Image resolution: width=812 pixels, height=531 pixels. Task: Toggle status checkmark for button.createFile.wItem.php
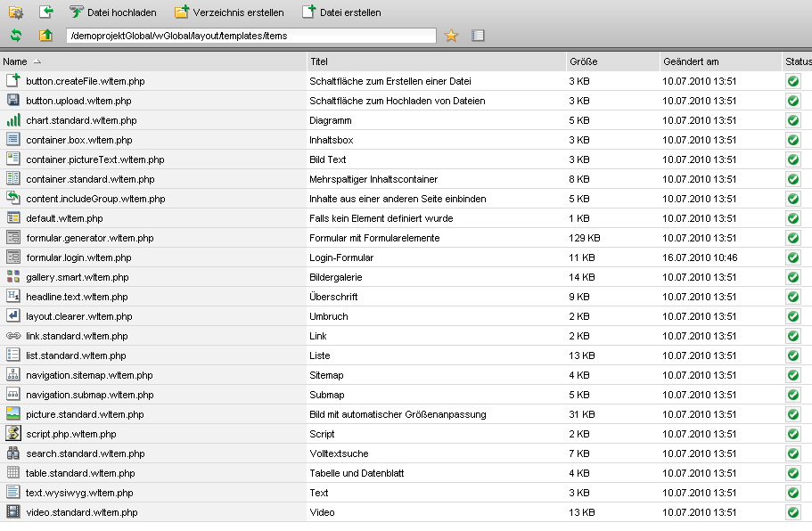point(793,81)
